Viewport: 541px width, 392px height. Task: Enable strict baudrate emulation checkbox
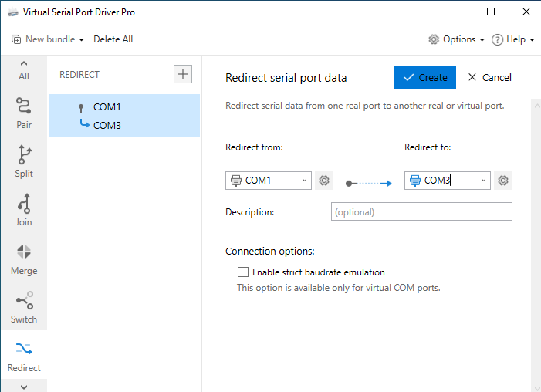tap(243, 272)
